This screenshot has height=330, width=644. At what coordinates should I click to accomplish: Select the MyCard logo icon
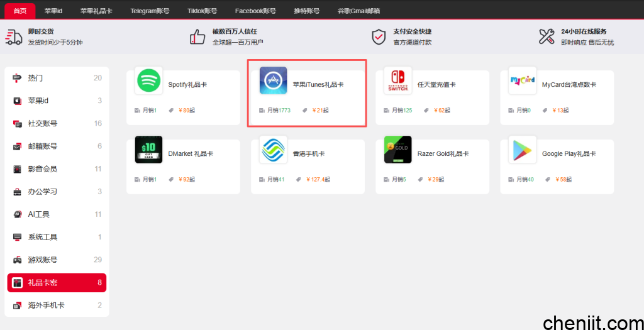pos(522,80)
